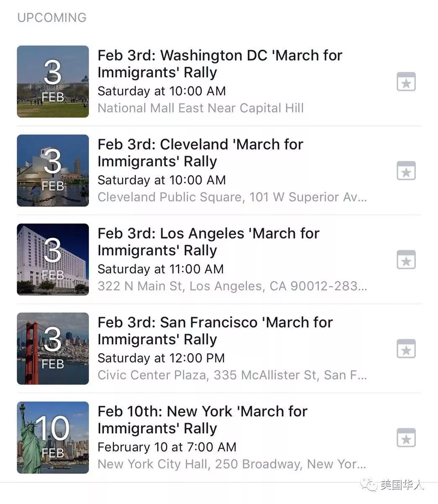
Task: Select the New York City Hall address
Action: [x=232, y=464]
